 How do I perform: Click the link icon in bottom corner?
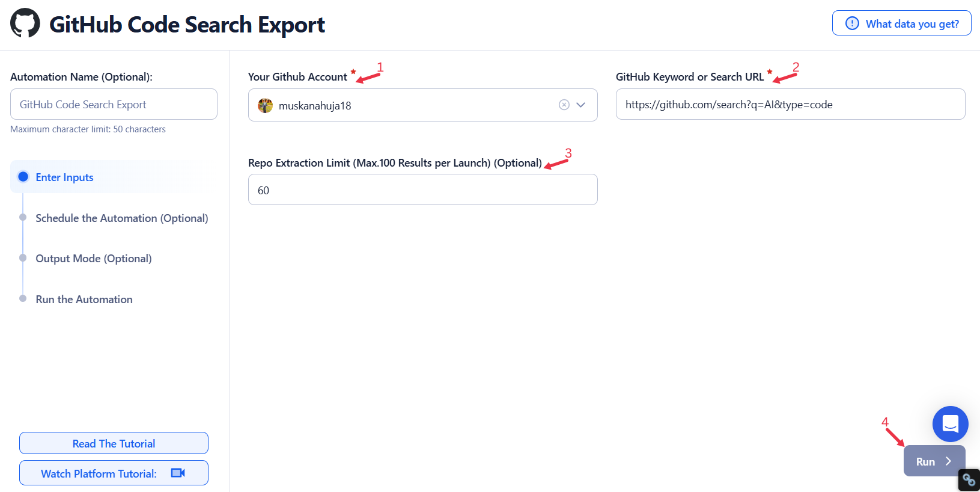(x=969, y=479)
